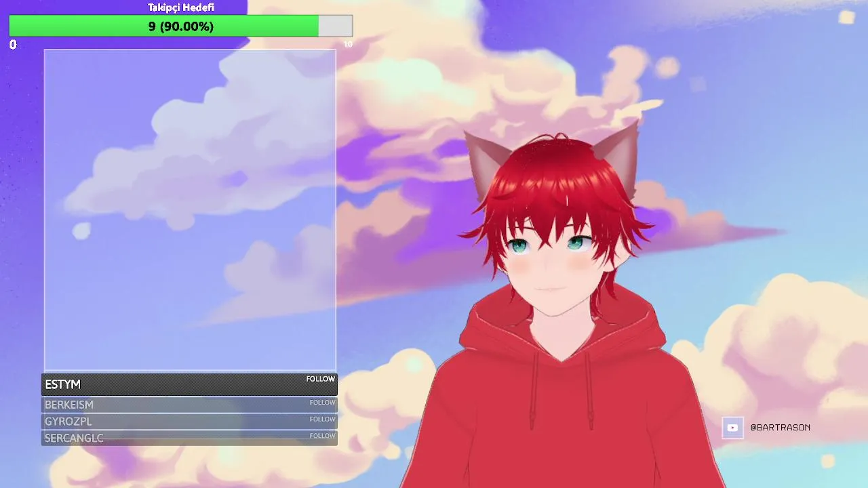The image size is (868, 488).
Task: Click the YouTube icon beside @BARTRASON
Action: 732,428
